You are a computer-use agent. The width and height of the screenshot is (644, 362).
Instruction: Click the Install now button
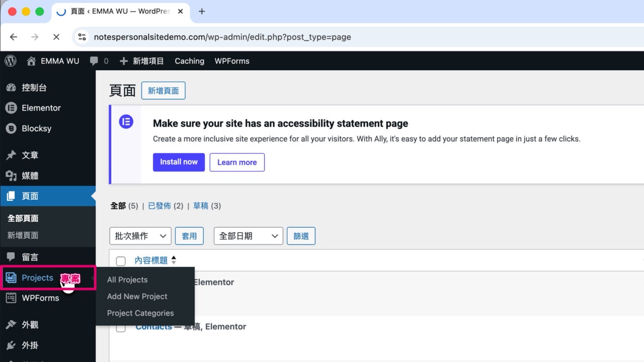pyautogui.click(x=179, y=162)
